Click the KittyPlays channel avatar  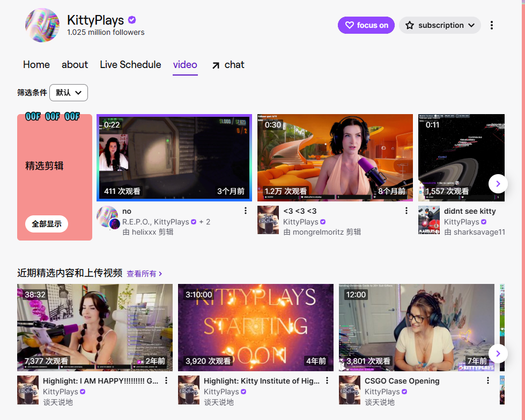pos(42,25)
